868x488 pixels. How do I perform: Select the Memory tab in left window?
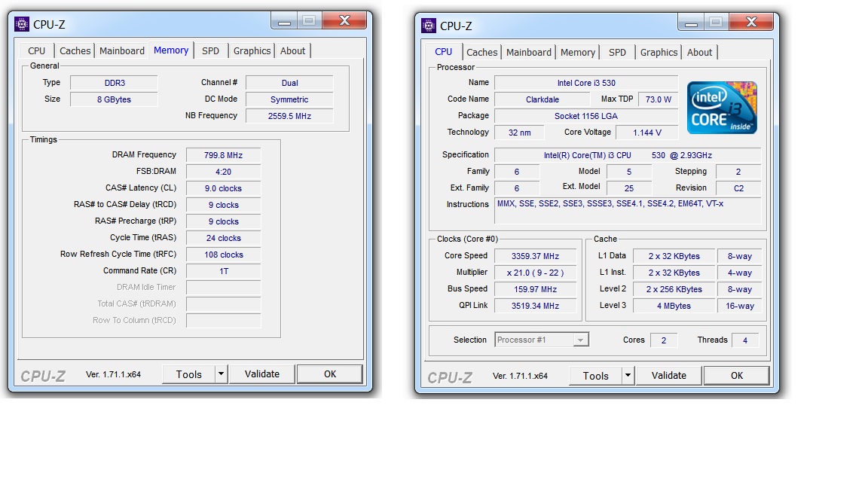click(x=171, y=50)
